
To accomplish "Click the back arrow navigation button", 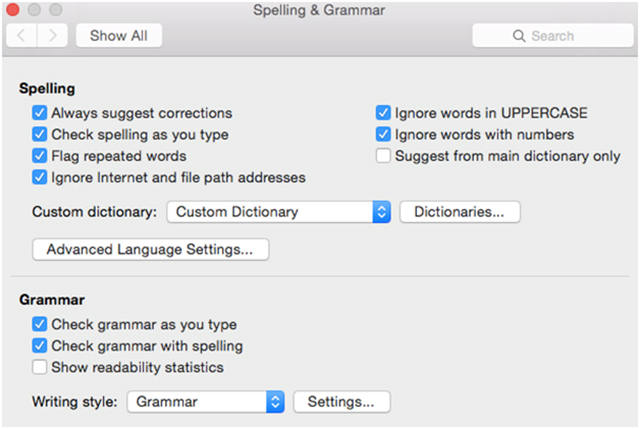I will [22, 36].
